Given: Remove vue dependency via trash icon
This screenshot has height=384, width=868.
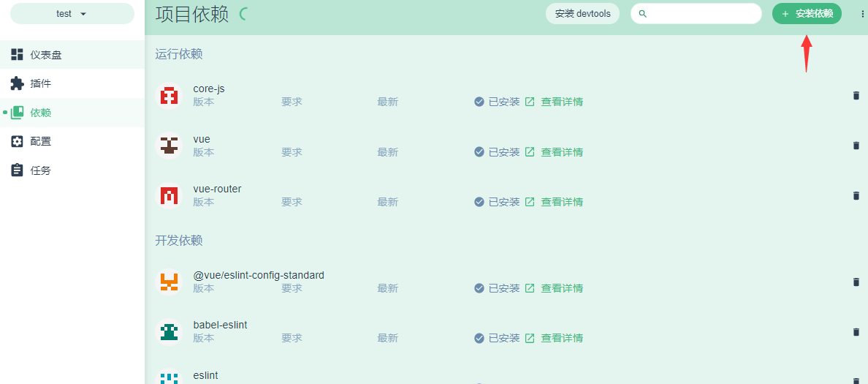Looking at the screenshot, I should (856, 145).
